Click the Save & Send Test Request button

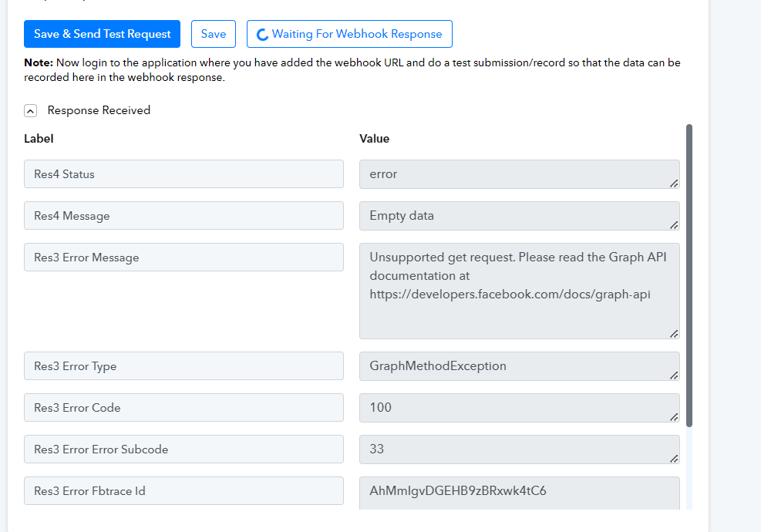coord(102,34)
